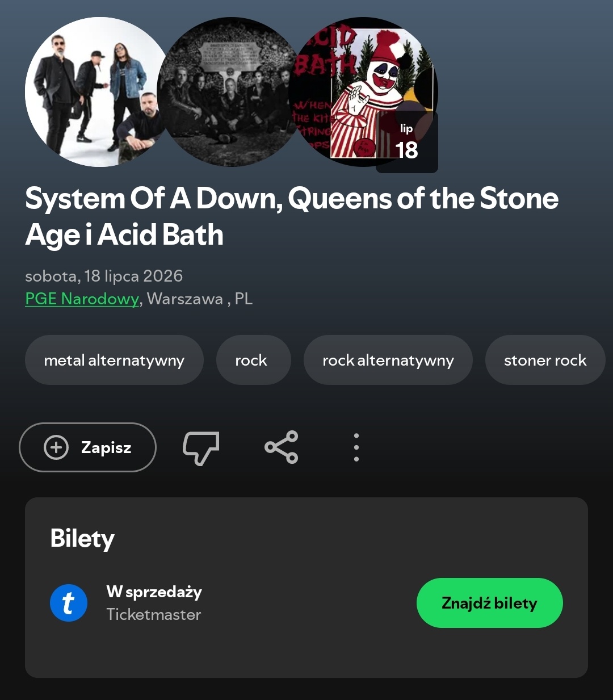Follow the PGE Narodowy venue link

pos(82,299)
